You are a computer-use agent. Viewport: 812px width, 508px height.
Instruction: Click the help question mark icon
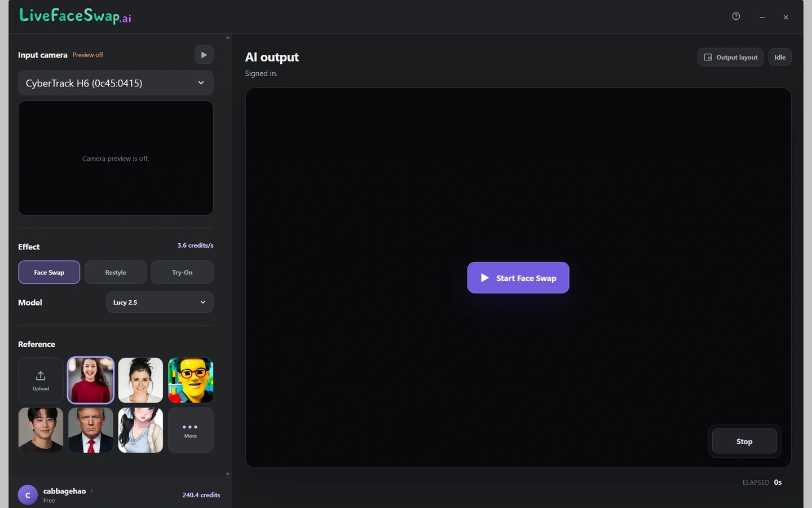[736, 16]
